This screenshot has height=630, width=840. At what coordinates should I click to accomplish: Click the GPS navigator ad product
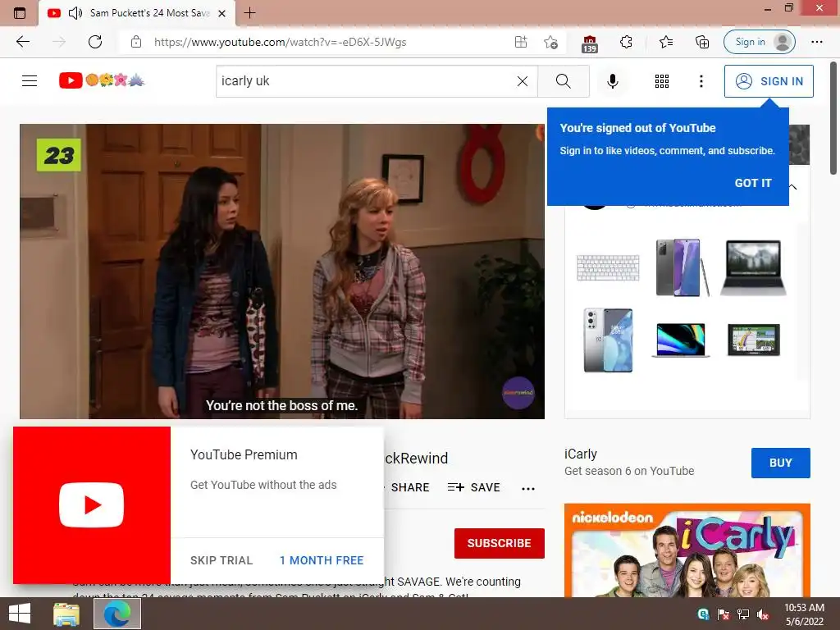point(753,340)
